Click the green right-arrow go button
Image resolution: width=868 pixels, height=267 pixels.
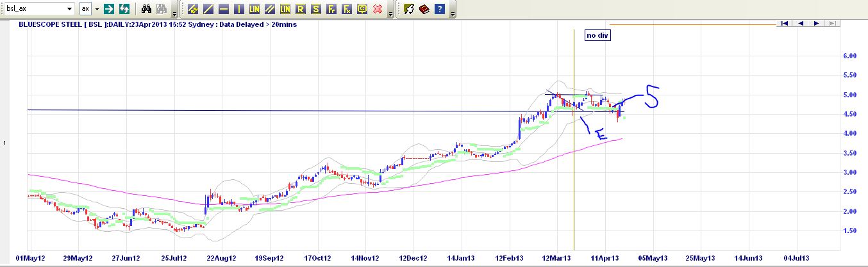tap(109, 9)
